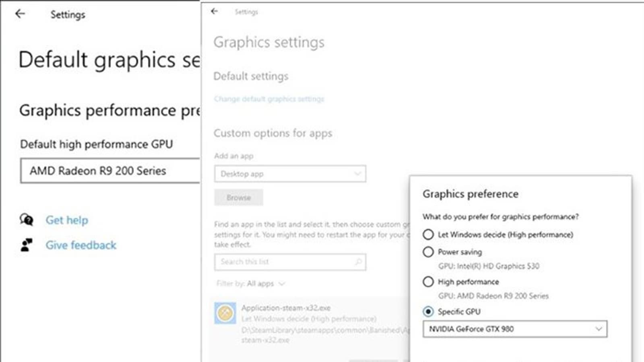Expand the Filter by All apps dropdown

266,284
